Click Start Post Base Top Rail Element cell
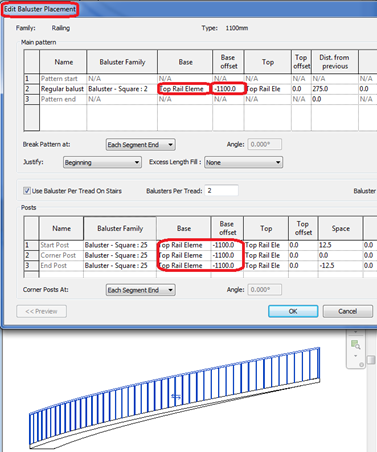This screenshot has width=377, height=452. point(184,245)
